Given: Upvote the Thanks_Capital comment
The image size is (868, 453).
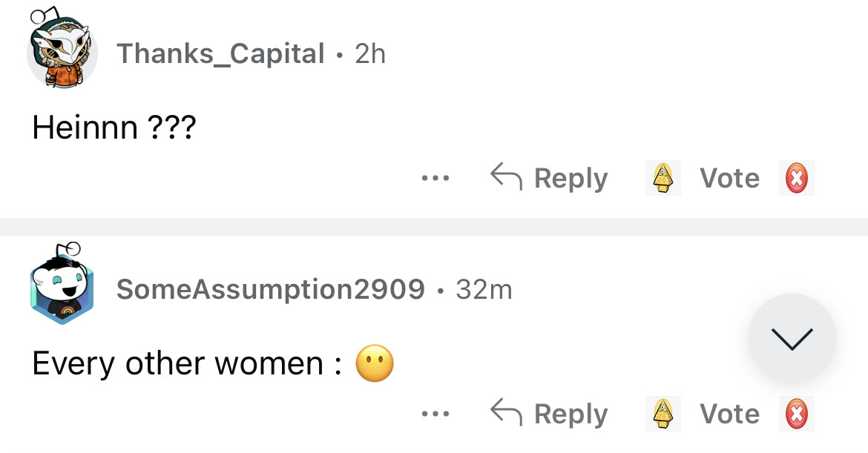Looking at the screenshot, I should (x=662, y=179).
